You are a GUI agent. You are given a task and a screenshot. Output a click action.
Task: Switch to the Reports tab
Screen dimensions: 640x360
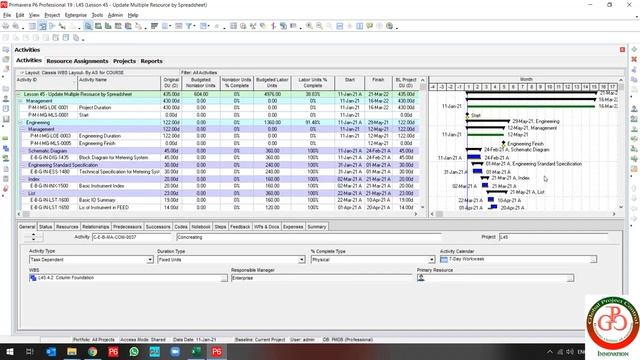pos(151,61)
